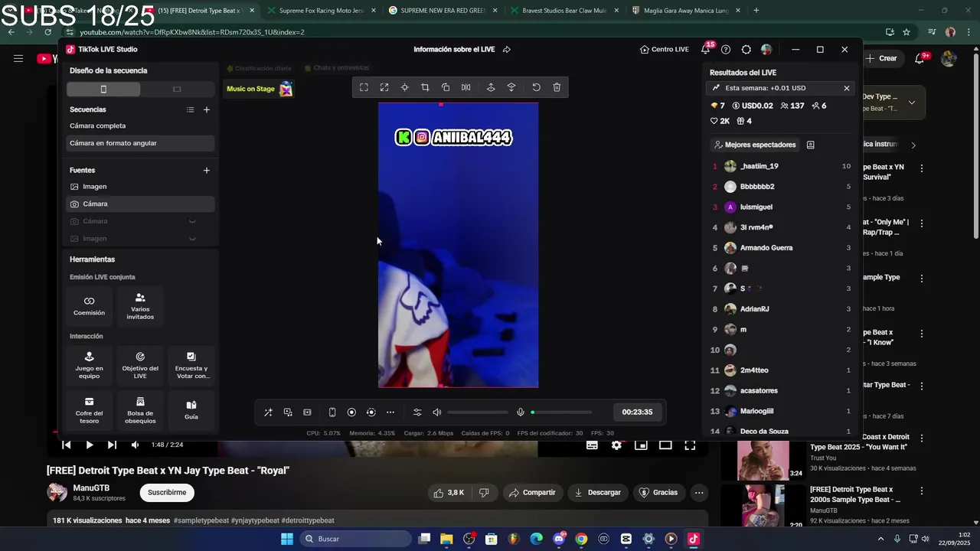
Task: Adjust microphone level slider
Action: [x=561, y=412]
